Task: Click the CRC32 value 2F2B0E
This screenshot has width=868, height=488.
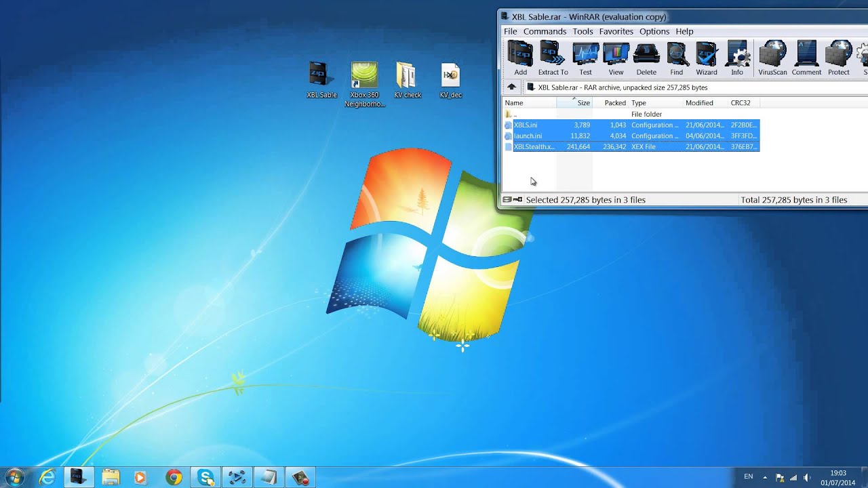Action: click(x=743, y=125)
